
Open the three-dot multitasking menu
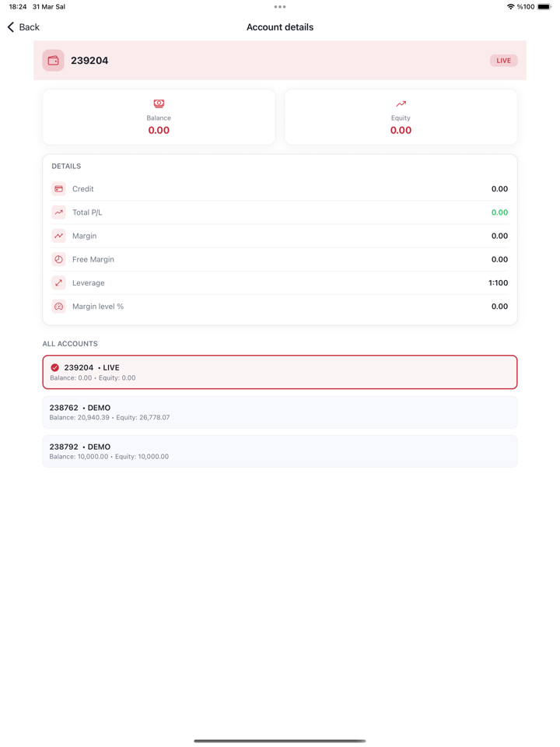tap(280, 7)
